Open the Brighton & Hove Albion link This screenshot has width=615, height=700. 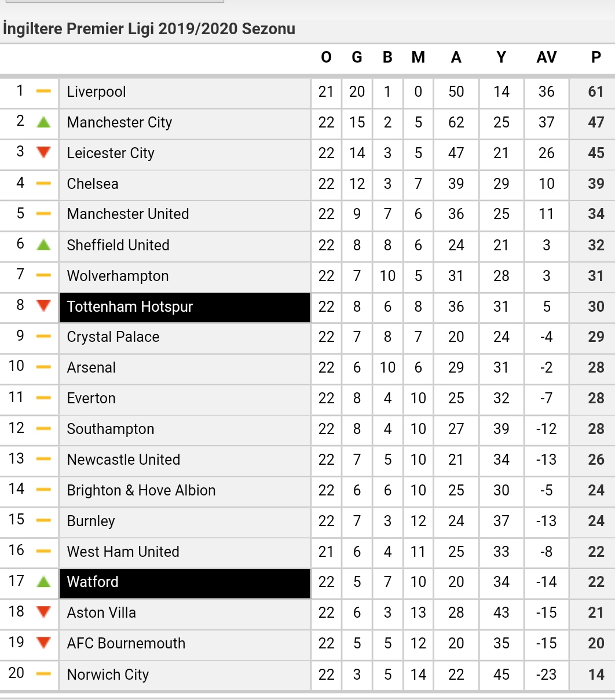[141, 490]
